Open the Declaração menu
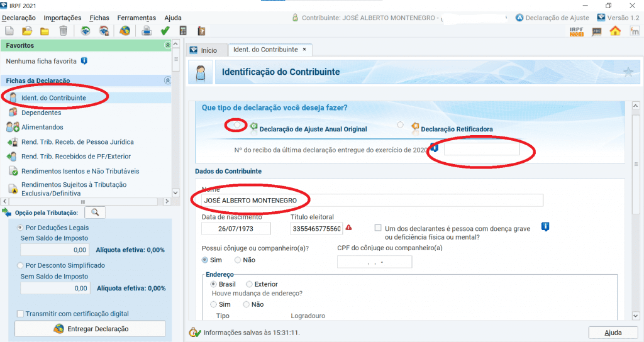 [19, 18]
